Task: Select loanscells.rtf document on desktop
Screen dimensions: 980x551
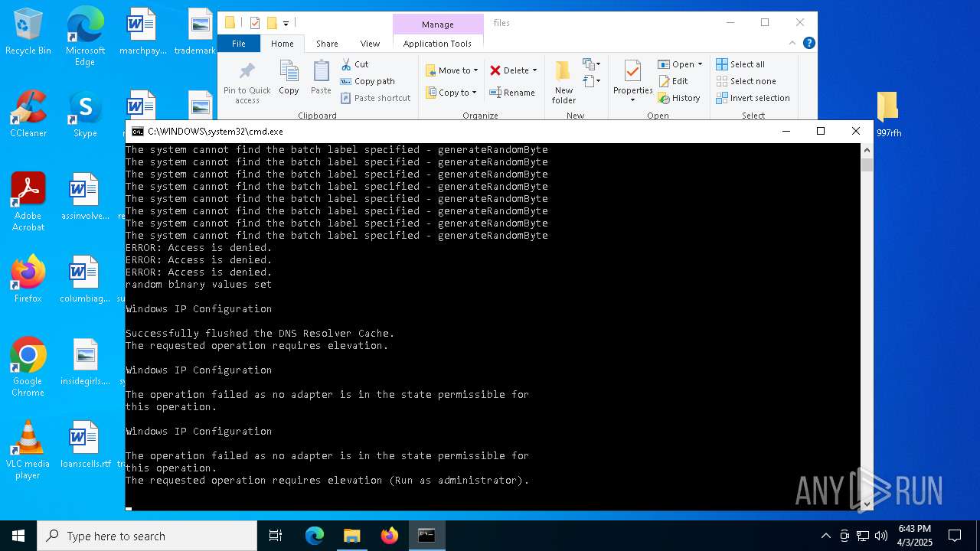Action: tap(85, 445)
